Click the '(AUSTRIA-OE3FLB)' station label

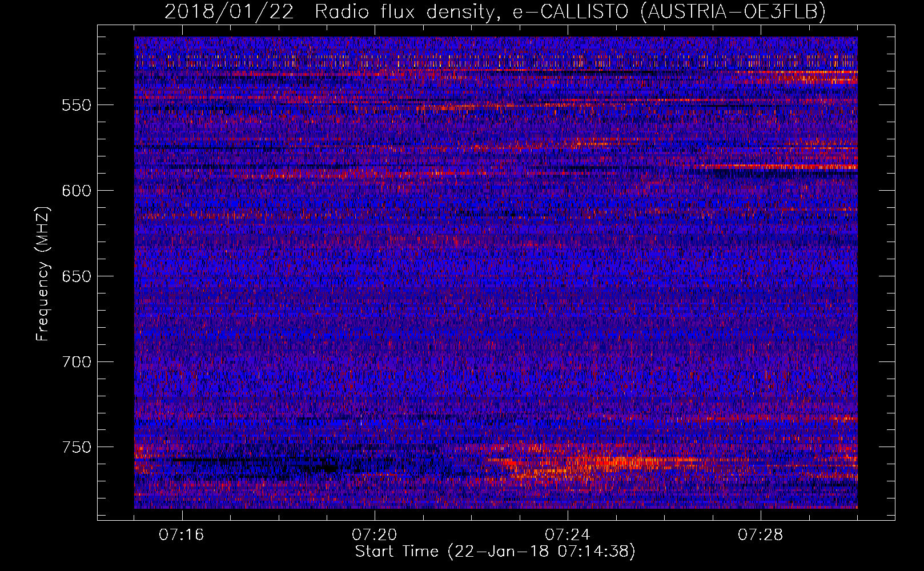(733, 11)
